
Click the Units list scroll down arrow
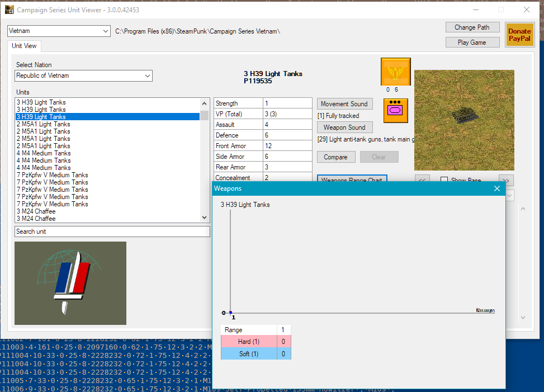click(x=204, y=218)
